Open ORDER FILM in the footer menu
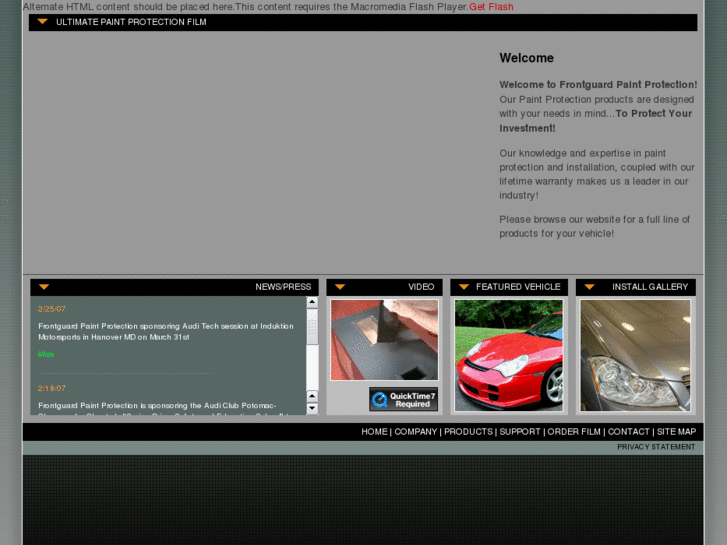 [574, 432]
